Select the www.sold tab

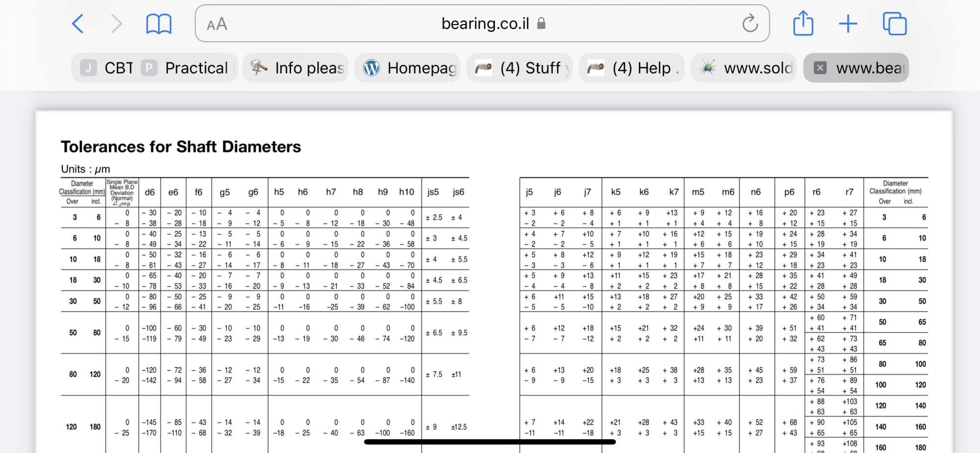point(745,68)
